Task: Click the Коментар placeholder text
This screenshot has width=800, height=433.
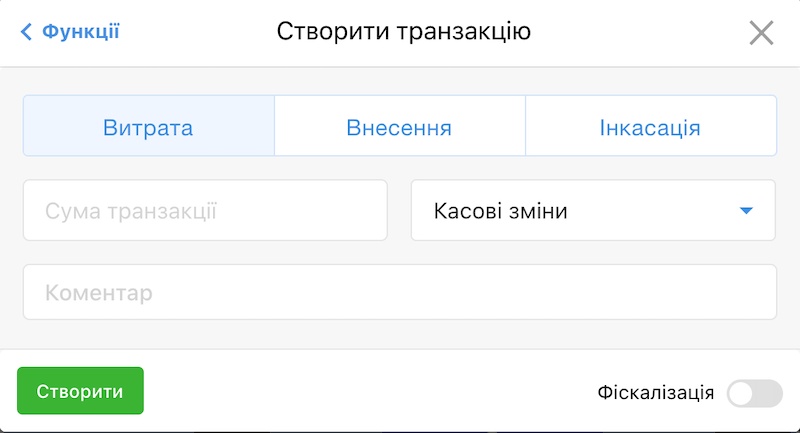Action: tap(99, 293)
